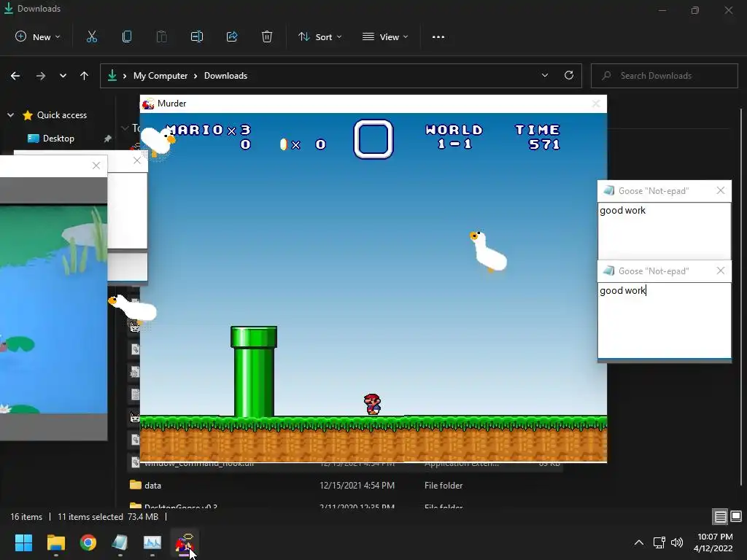Click the Share icon in toolbar
This screenshot has width=747, height=560.
[232, 36]
